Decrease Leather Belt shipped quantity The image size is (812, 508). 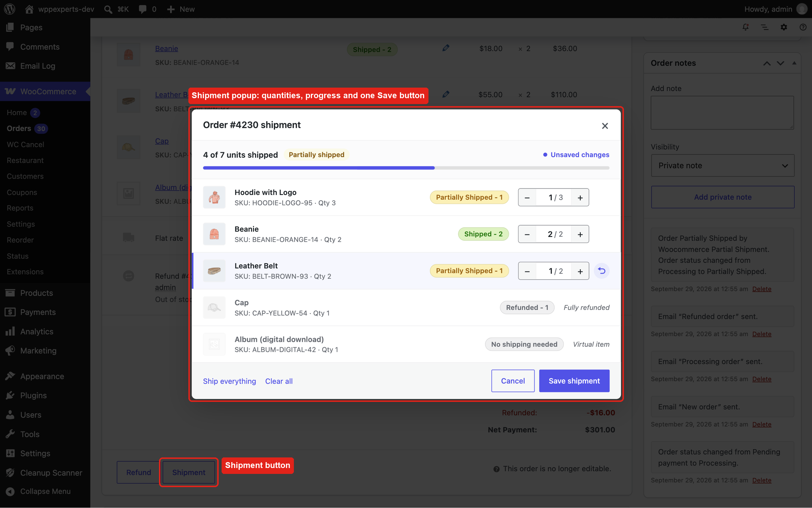pos(527,271)
